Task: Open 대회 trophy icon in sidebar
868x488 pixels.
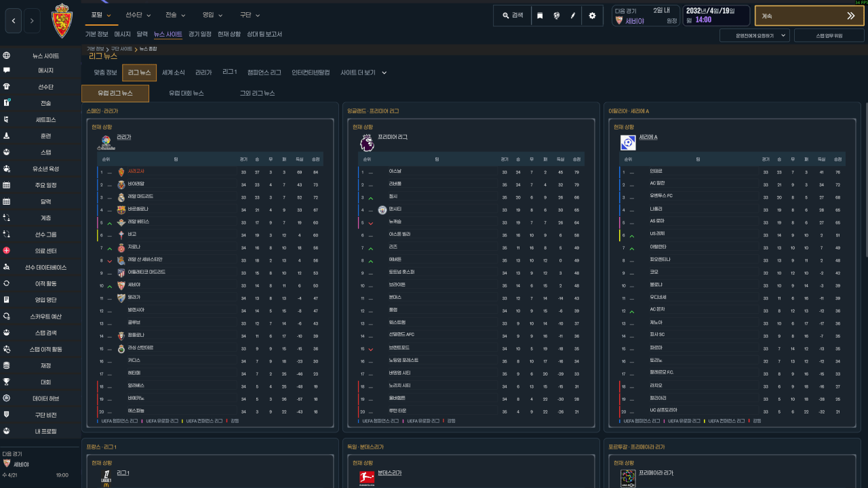Action: click(7, 382)
